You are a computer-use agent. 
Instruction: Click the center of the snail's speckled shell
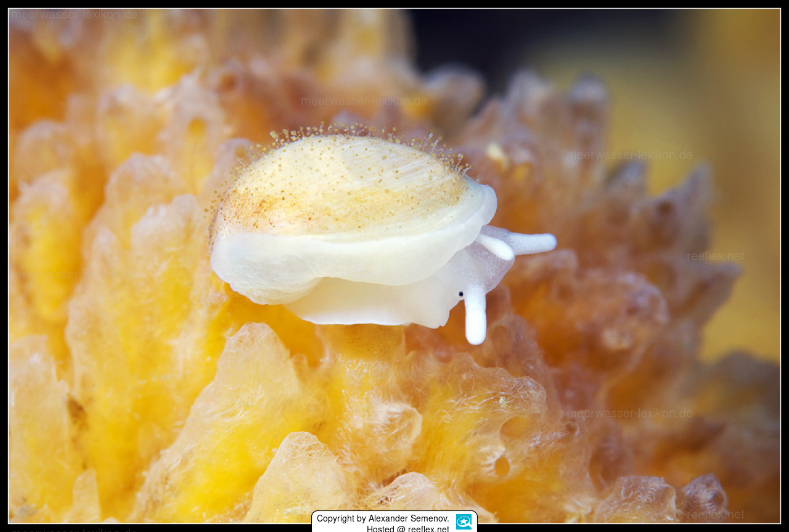pyautogui.click(x=345, y=185)
